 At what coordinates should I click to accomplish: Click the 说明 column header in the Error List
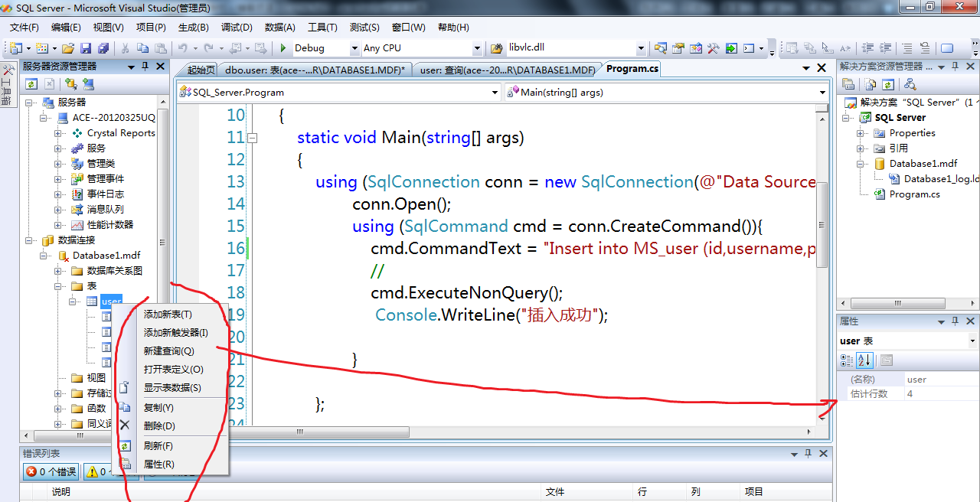tap(295, 492)
